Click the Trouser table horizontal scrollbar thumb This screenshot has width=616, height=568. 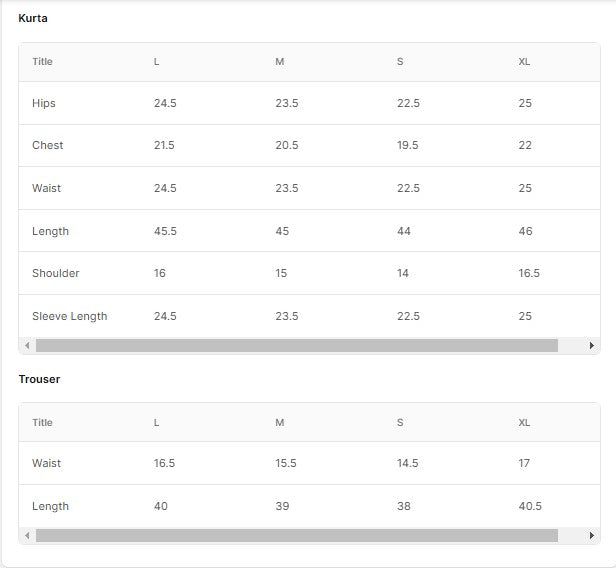pos(296,536)
